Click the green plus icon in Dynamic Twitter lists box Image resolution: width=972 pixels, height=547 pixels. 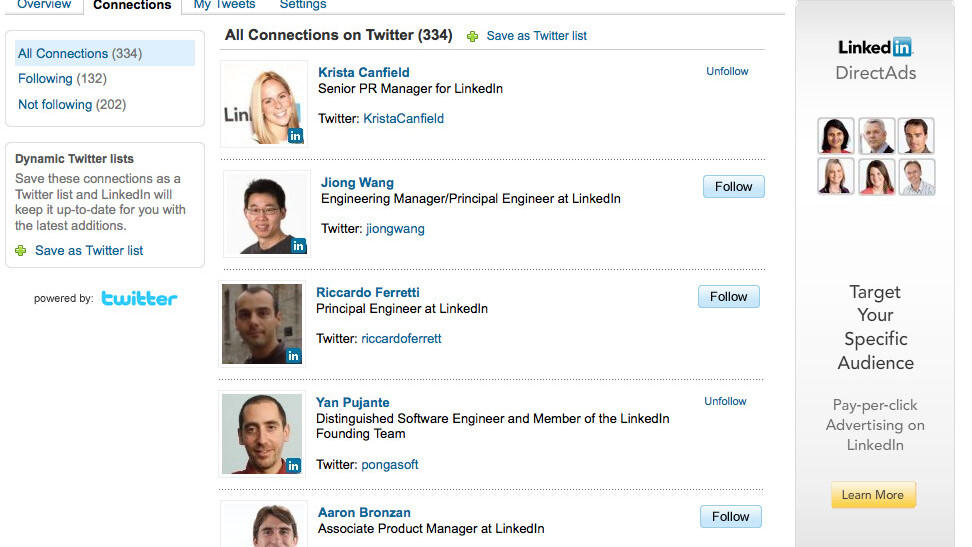coord(21,251)
